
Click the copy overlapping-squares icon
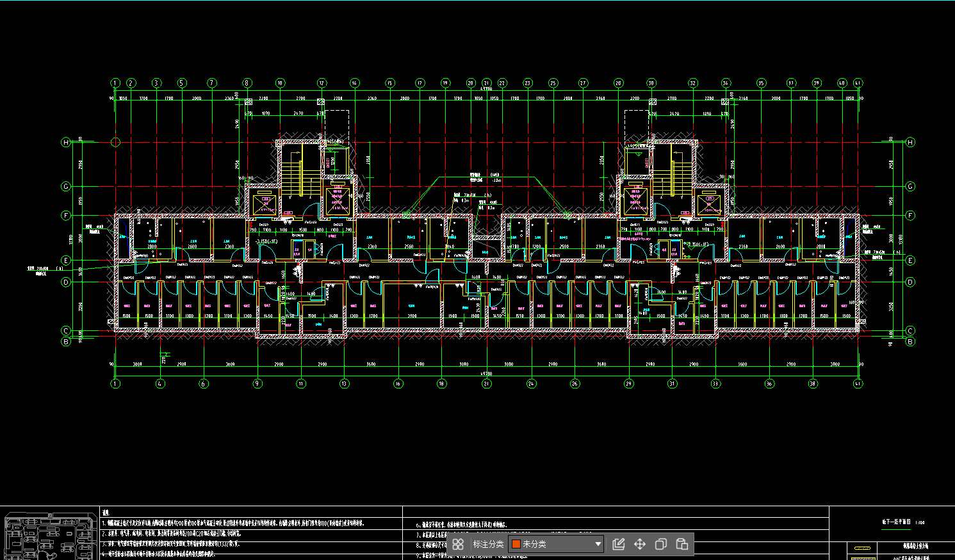click(x=661, y=544)
